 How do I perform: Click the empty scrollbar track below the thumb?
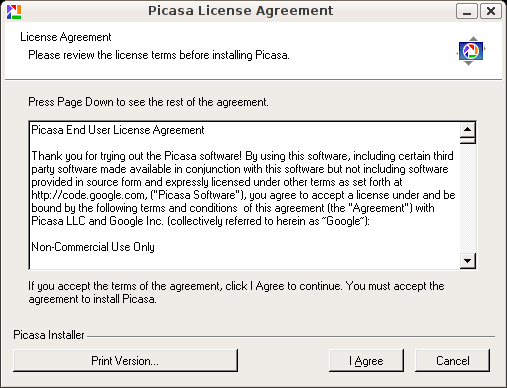(x=468, y=199)
